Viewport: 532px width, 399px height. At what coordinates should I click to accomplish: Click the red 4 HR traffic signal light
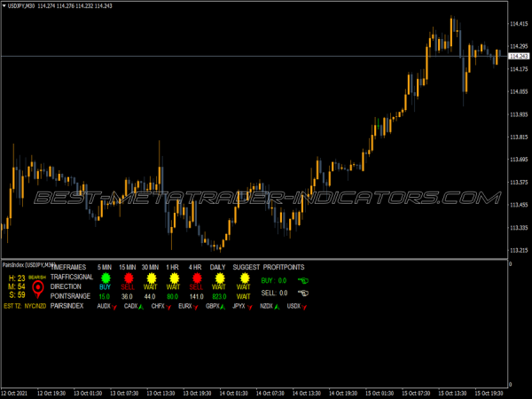(197, 278)
